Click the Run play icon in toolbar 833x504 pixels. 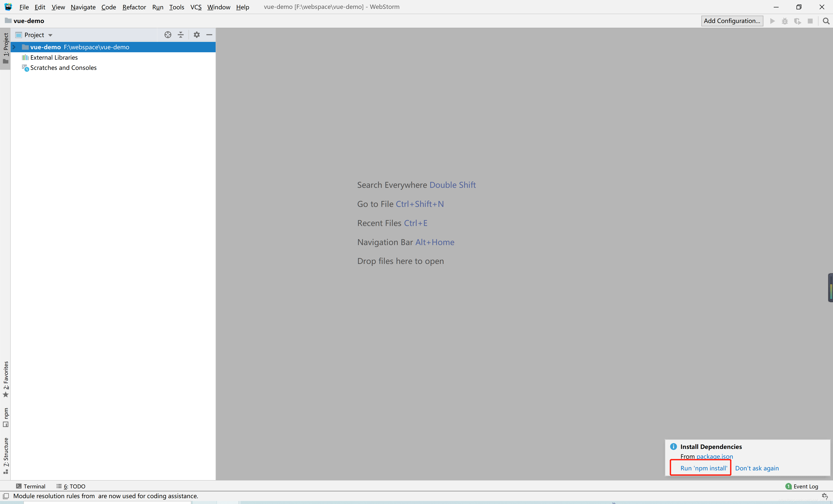(772, 21)
